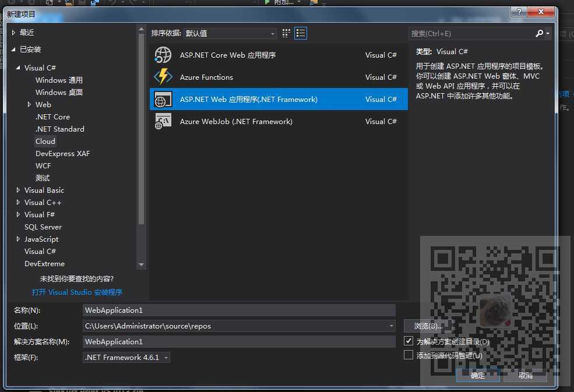Expand the Visual Basic node
Screen dimensions: 574x392
coord(18,190)
